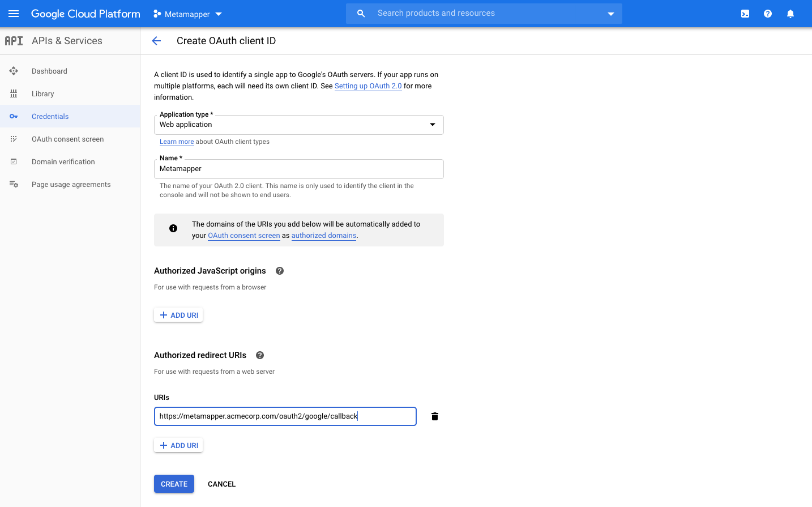Follow the authorized domains link
Viewport: 812px width, 507px height.
[x=324, y=236]
